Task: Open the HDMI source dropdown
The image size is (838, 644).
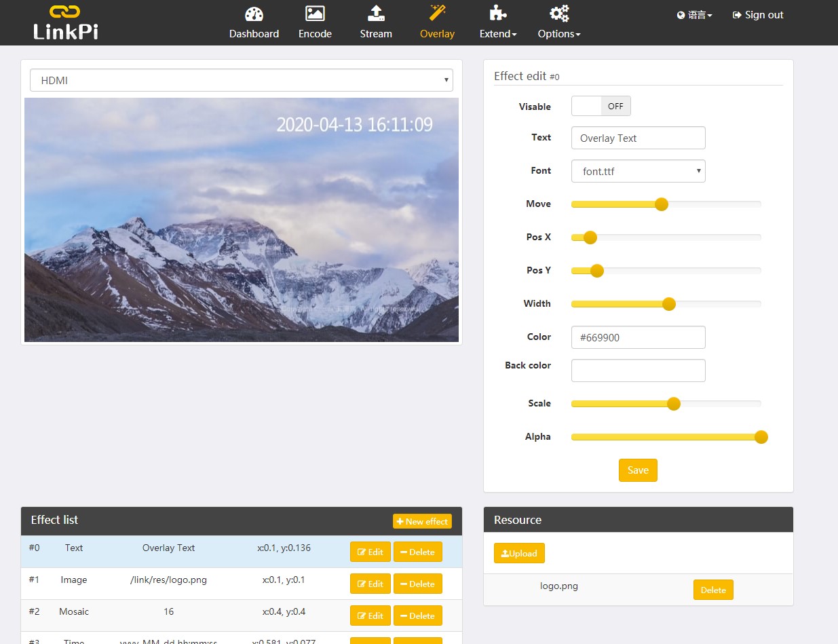Action: coord(241,80)
